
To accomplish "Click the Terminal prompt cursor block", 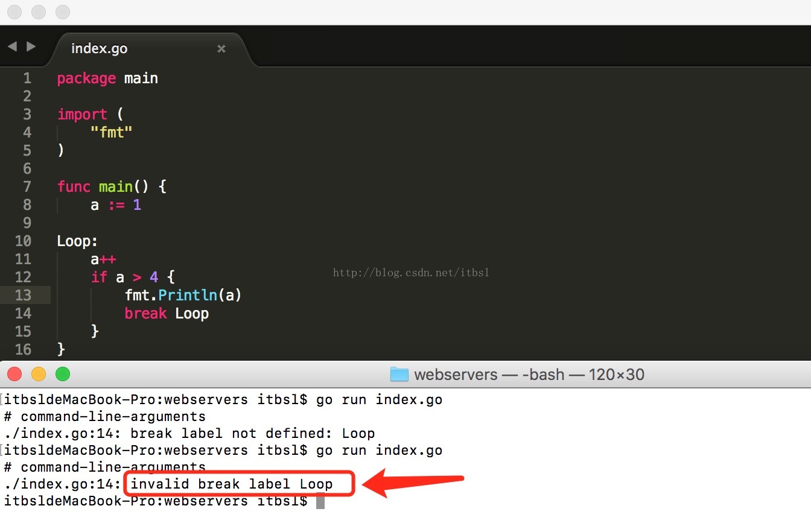I will click(320, 501).
